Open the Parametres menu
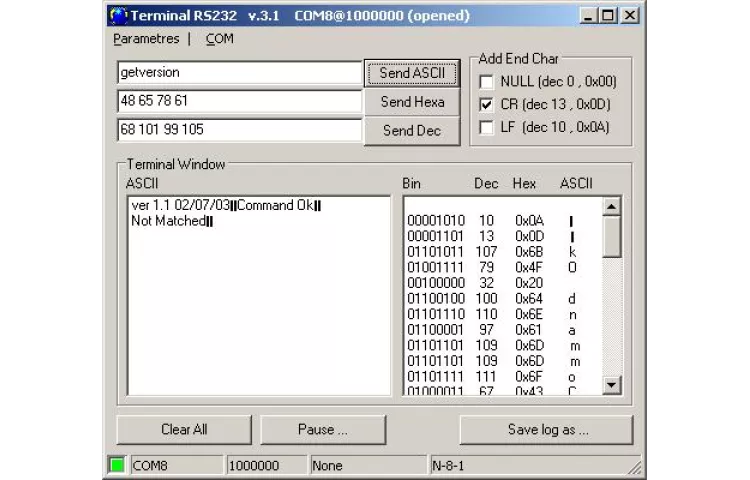Viewport: 750px width, 480px height. pyautogui.click(x=146, y=39)
